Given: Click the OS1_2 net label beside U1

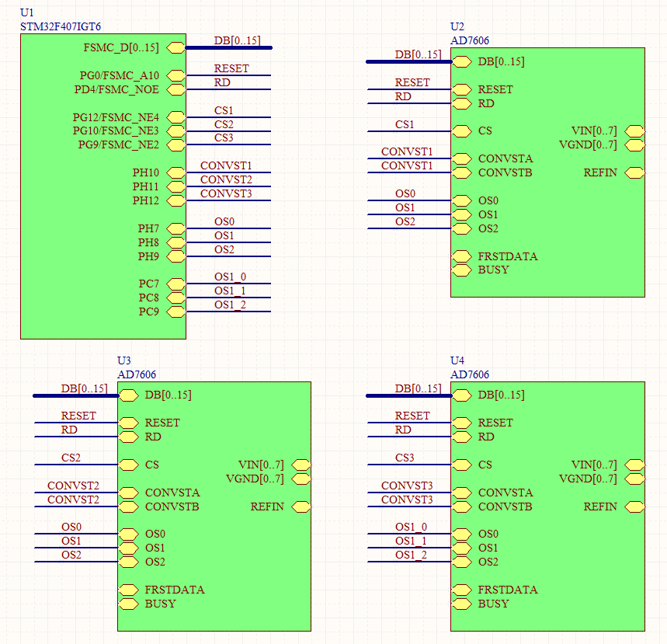Looking at the screenshot, I should tap(230, 305).
